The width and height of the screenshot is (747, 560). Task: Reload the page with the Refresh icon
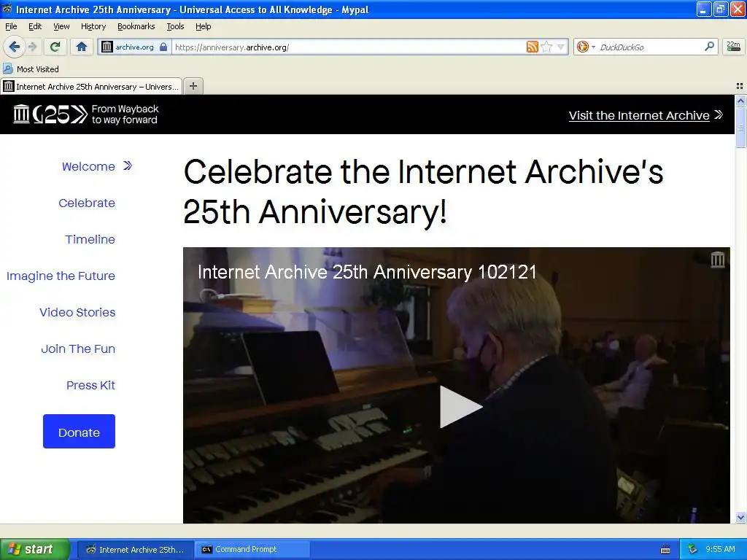pos(55,47)
